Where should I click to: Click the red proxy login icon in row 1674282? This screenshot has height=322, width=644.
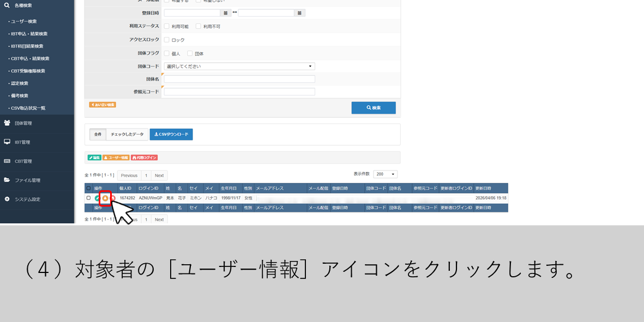click(x=113, y=198)
